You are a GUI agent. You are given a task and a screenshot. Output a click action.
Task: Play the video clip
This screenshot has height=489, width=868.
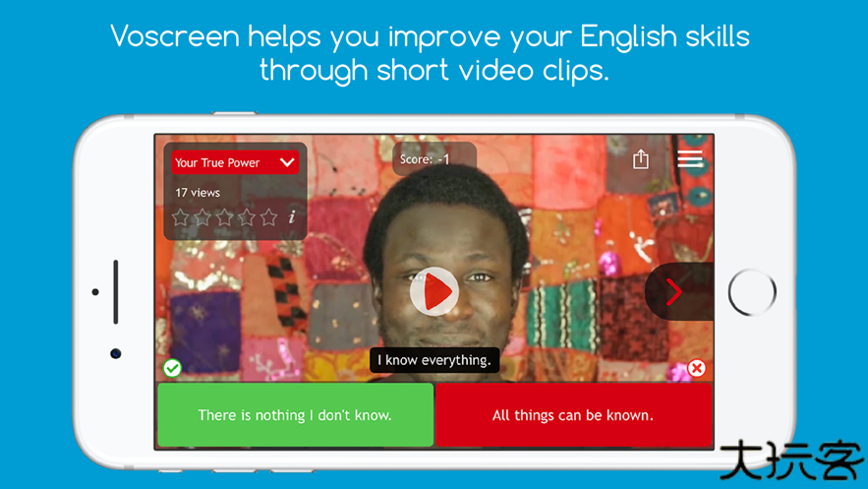434,291
